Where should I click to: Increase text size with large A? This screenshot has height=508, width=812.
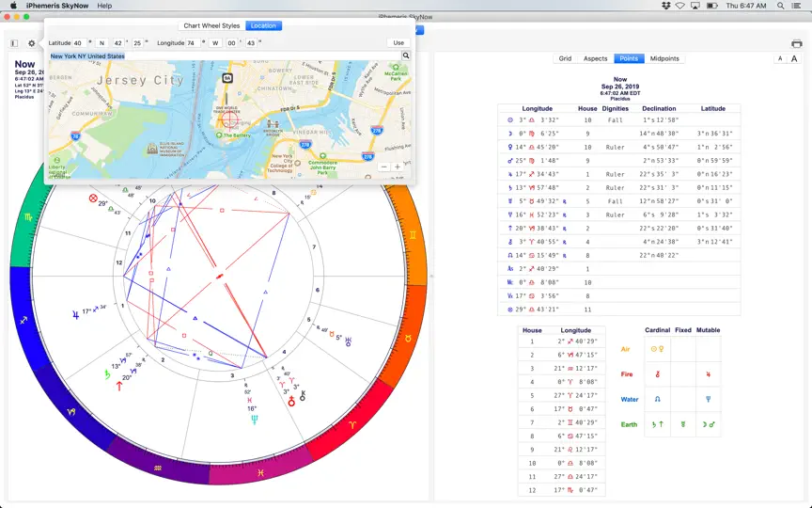pyautogui.click(x=794, y=58)
